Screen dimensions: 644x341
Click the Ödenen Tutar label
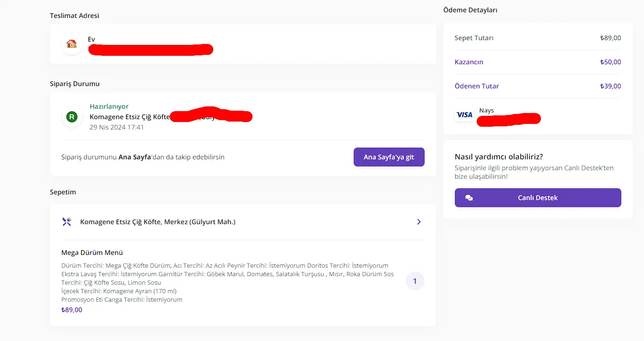477,86
